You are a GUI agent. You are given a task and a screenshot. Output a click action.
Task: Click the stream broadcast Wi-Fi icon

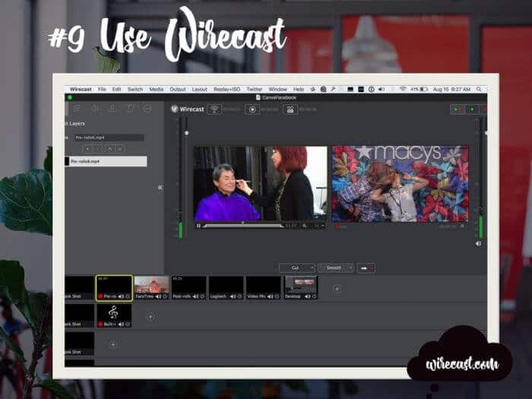click(x=214, y=109)
